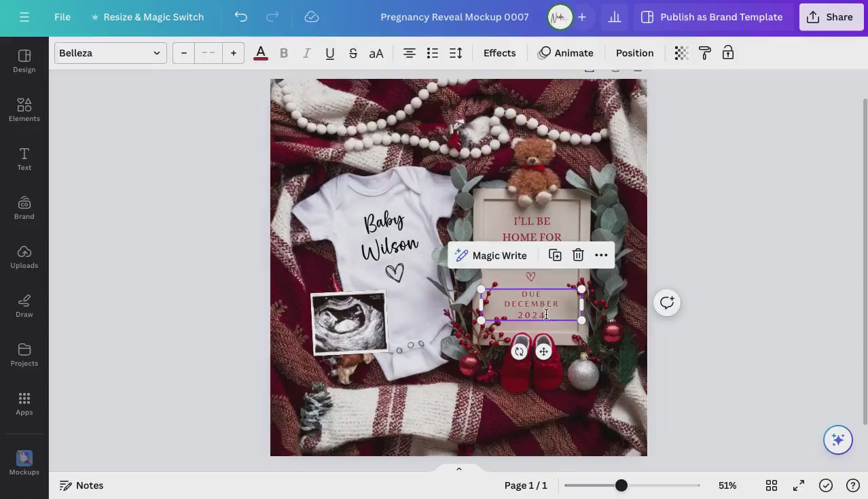Redo the last undone action
This screenshot has height=499, width=868.
pyautogui.click(x=272, y=17)
